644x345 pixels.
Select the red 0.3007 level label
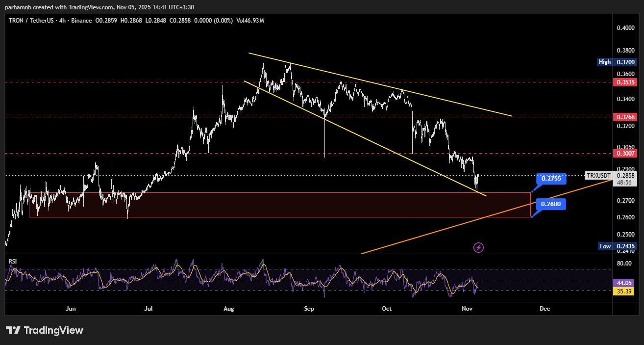click(x=625, y=154)
